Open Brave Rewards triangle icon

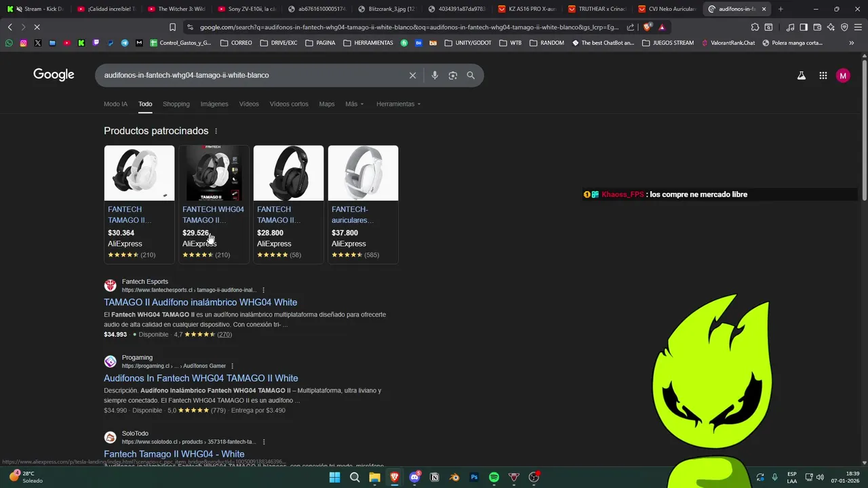(x=662, y=27)
